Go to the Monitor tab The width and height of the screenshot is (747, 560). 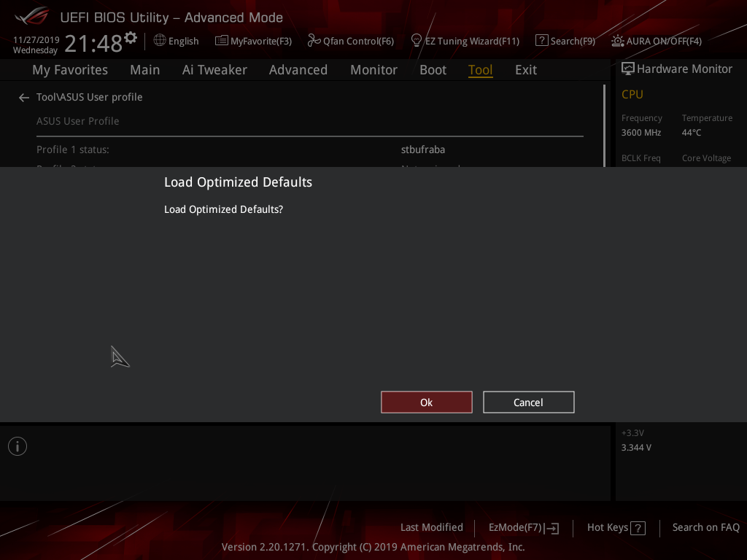click(373, 70)
